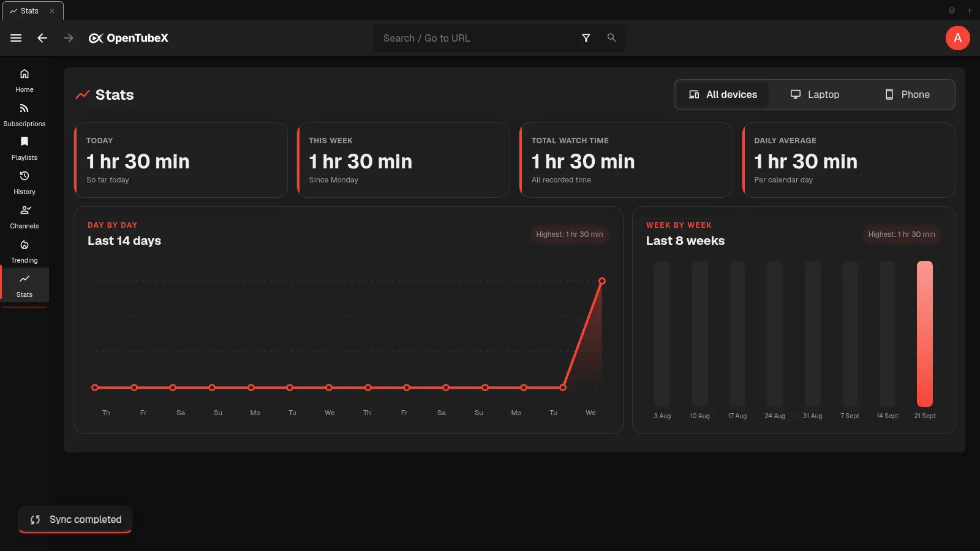Click the weekly 'Highest: 1 hr 30 min' badge
Viewport: 980px width, 551px height.
[902, 234]
